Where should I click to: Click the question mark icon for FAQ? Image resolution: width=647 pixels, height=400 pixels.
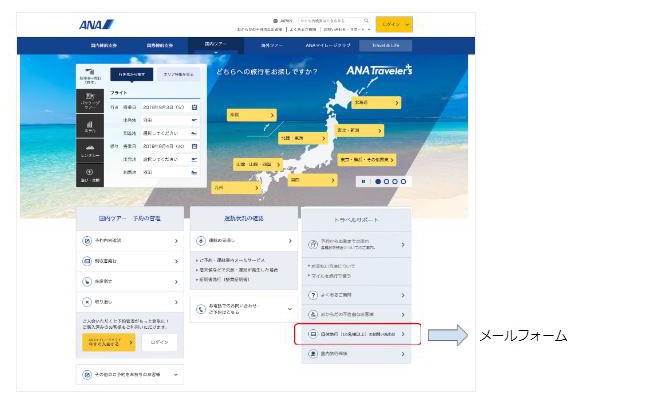point(313,295)
